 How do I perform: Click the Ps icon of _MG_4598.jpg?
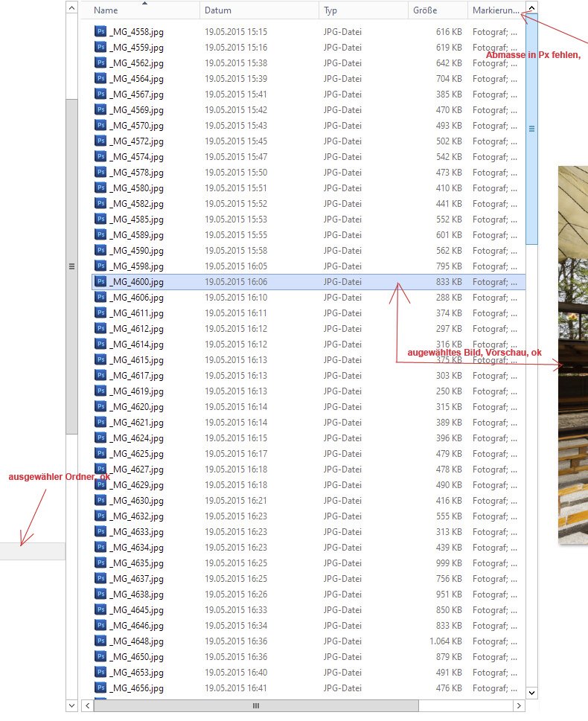tap(100, 266)
